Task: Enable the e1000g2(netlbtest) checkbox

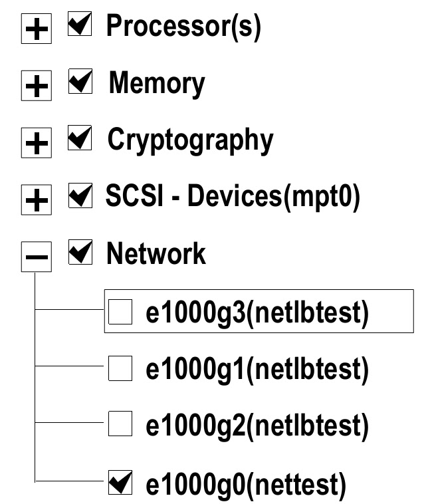Action: tap(120, 424)
